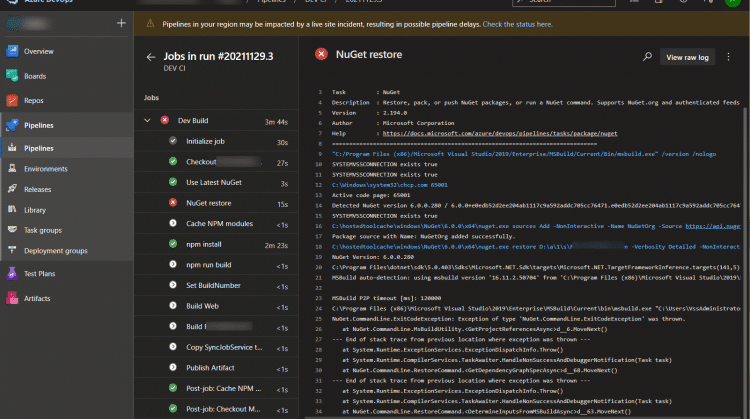This screenshot has width=750, height=419.
Task: Click the api.nuget source link on line 16
Action: point(713,226)
